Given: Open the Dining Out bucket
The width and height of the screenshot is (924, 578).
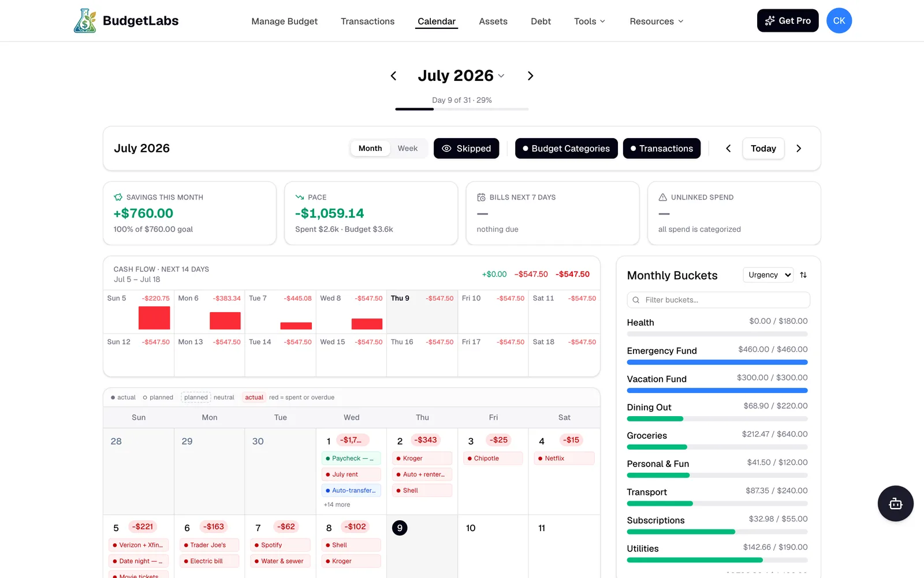Looking at the screenshot, I should [717, 413].
